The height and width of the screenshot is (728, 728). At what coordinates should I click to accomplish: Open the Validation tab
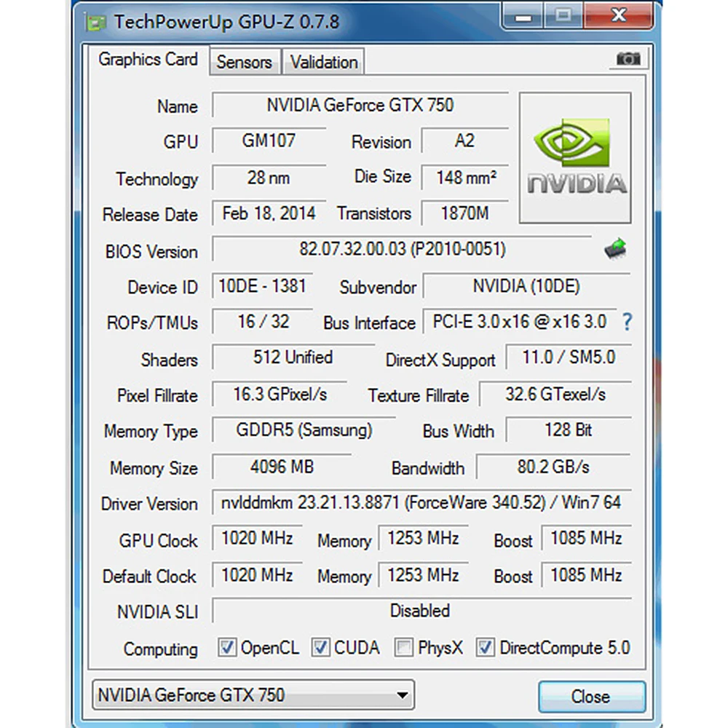point(324,62)
